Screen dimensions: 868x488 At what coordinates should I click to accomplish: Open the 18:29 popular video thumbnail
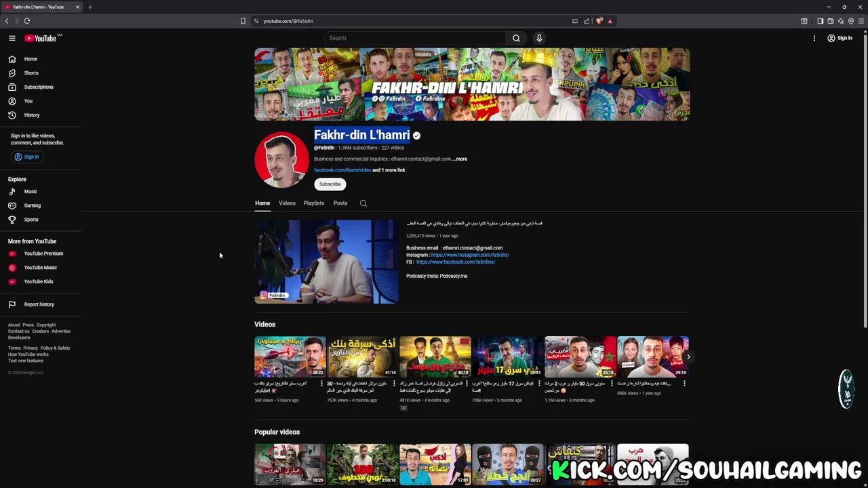pos(290,464)
